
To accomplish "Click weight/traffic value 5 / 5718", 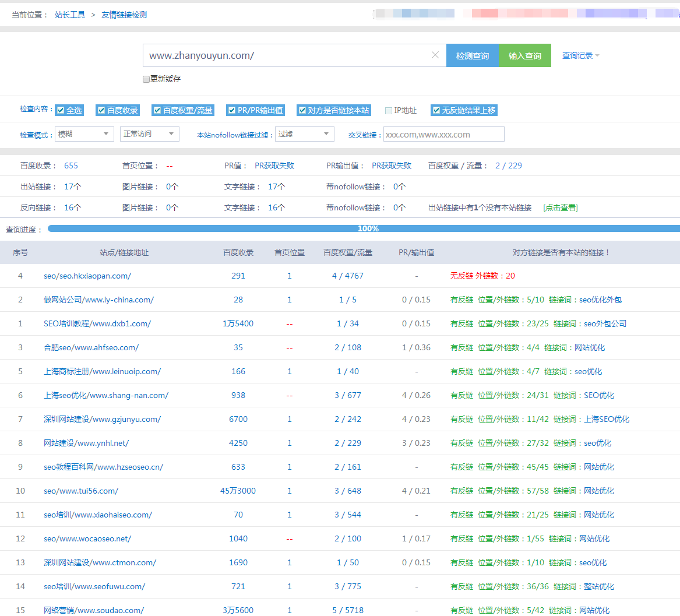I will tap(348, 610).
